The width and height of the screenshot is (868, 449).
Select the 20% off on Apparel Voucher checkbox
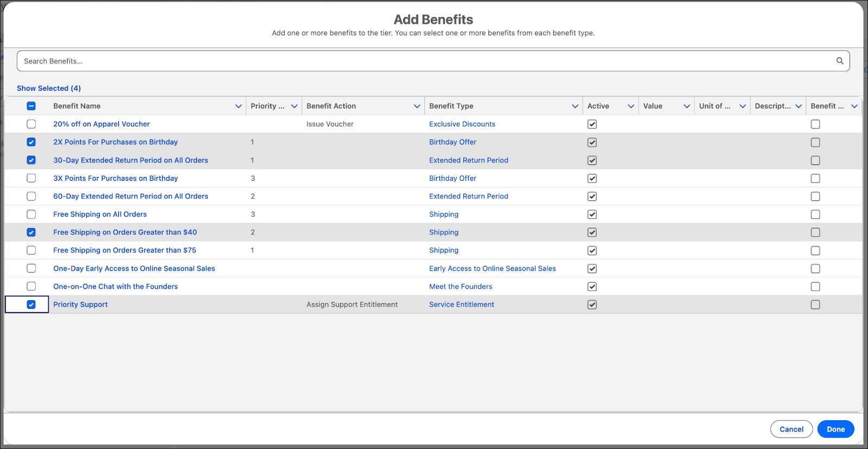pos(31,124)
